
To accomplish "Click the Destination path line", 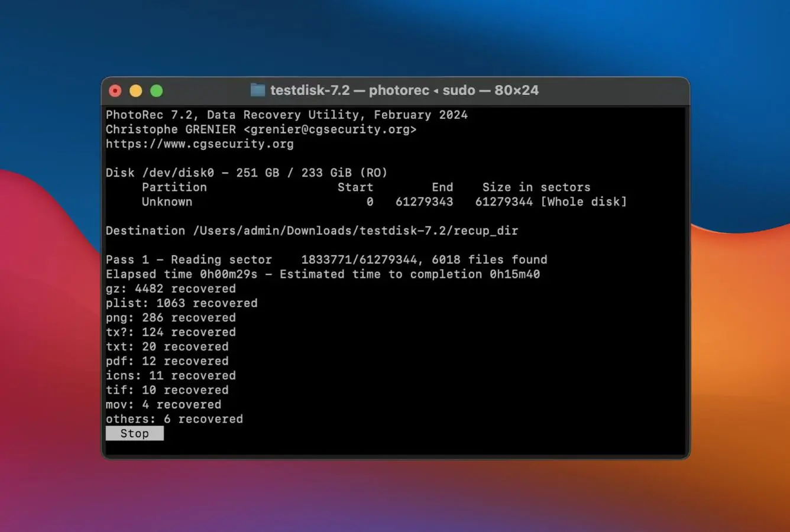I will (312, 231).
